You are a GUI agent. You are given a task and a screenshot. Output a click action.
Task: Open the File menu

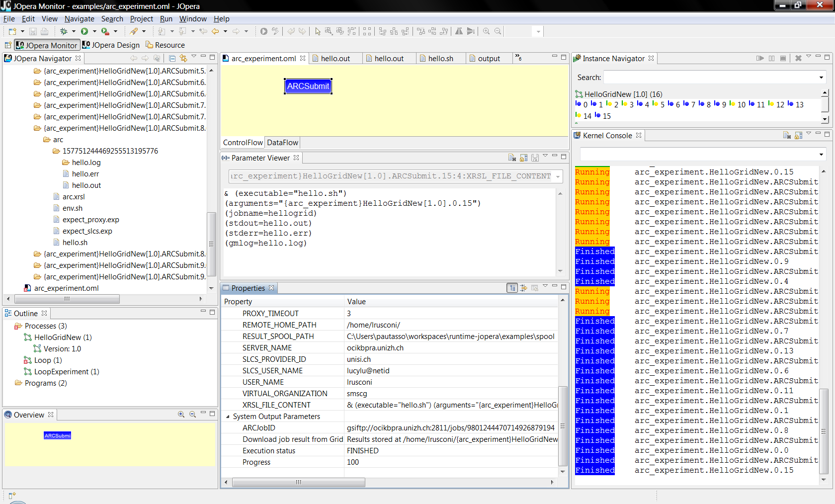(x=9, y=19)
